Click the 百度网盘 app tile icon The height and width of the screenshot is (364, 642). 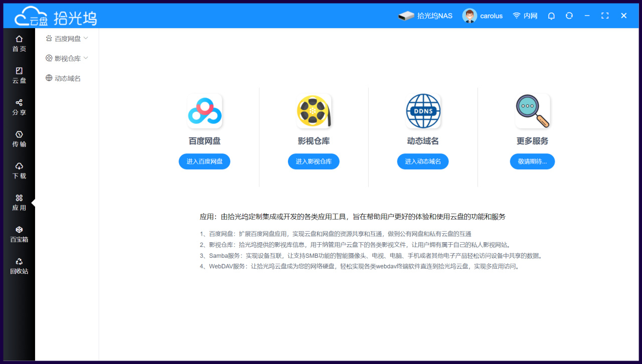click(205, 111)
